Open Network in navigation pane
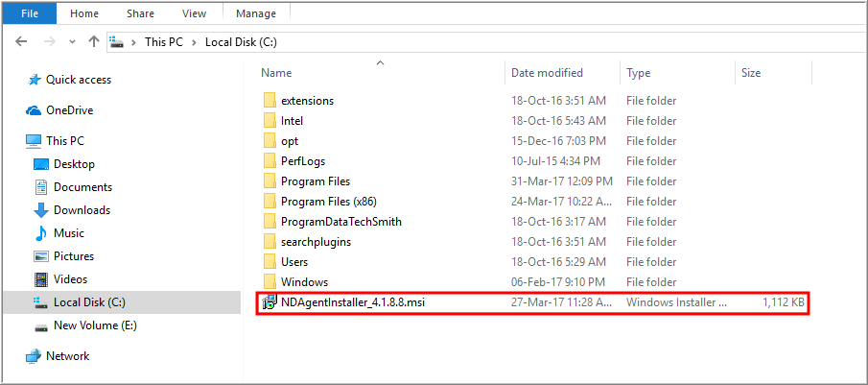868x385 pixels. point(67,355)
